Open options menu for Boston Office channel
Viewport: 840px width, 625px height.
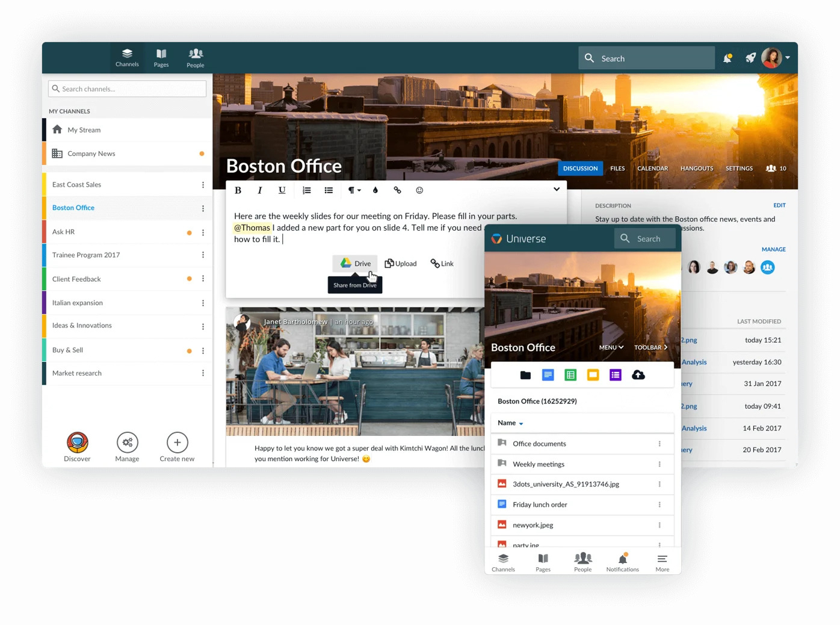coord(203,208)
